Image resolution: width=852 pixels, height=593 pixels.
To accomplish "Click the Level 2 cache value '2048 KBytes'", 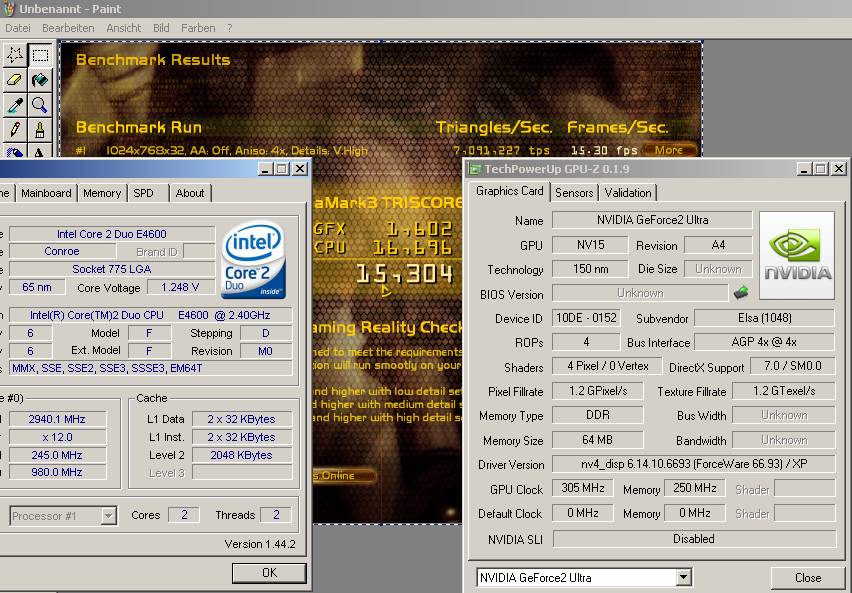I will (241, 455).
